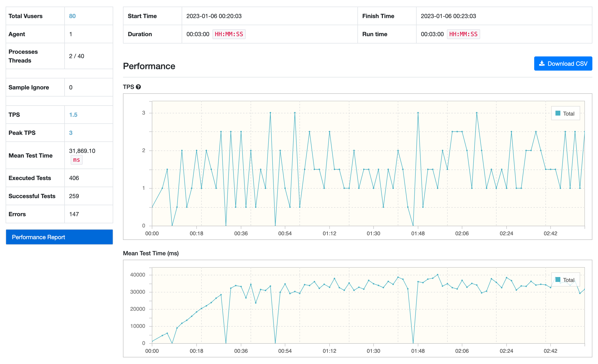Screen dimensions: 598x364
Task: Click the HH:MM:SS badge next to Duration
Action: 229,34
